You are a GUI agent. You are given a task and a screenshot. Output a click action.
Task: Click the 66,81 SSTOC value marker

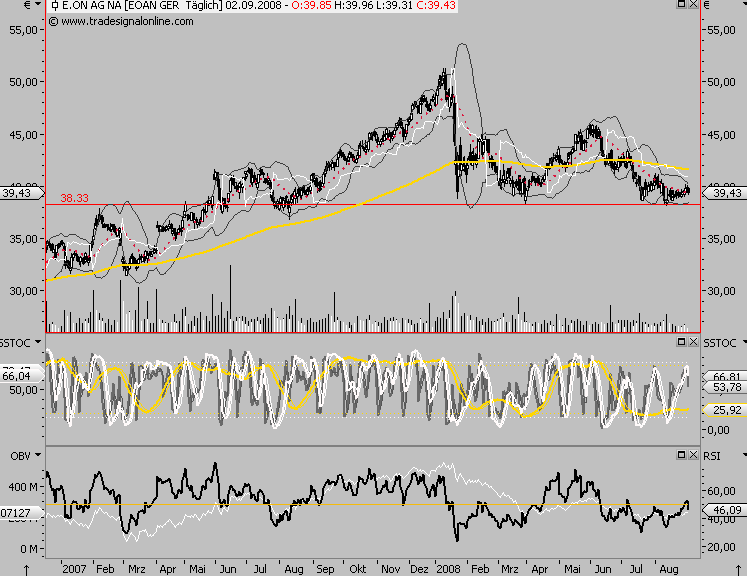click(726, 377)
